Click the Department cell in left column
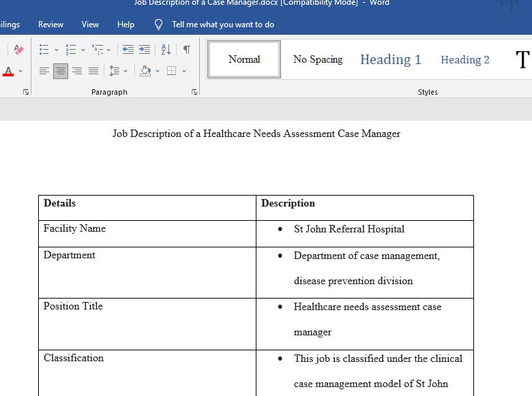The height and width of the screenshot is (396, 532). click(147, 273)
